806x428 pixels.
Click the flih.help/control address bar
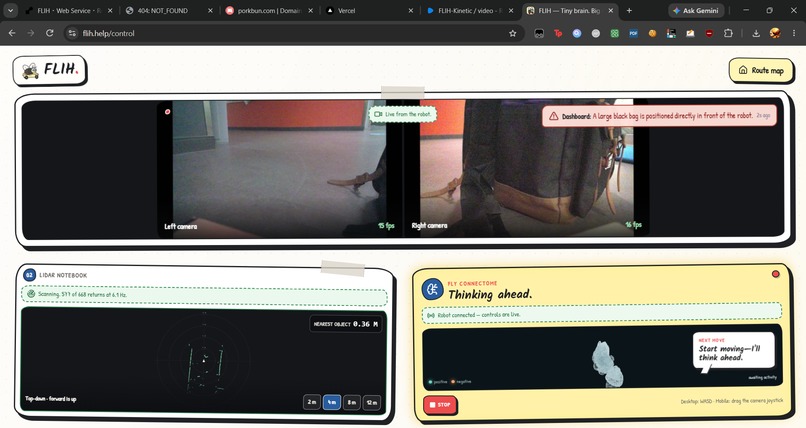click(x=293, y=33)
